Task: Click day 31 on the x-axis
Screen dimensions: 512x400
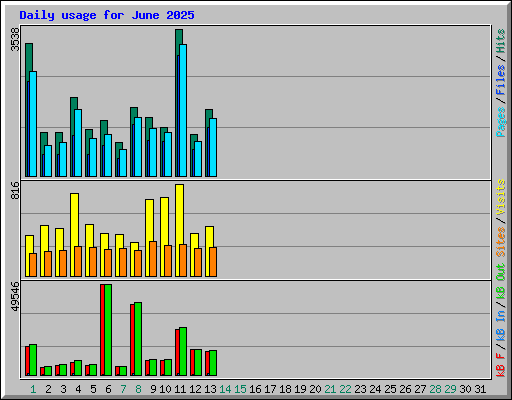Action: [480, 389]
